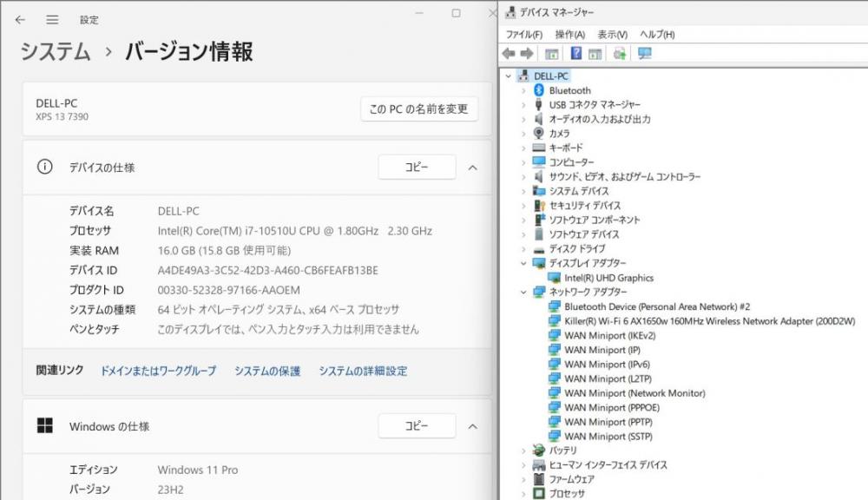
Task: Select WAN Miniport (Network Monitor)
Action: (x=635, y=393)
